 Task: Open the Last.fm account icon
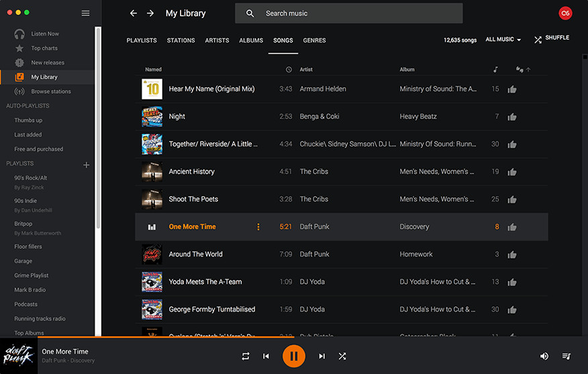(x=565, y=13)
